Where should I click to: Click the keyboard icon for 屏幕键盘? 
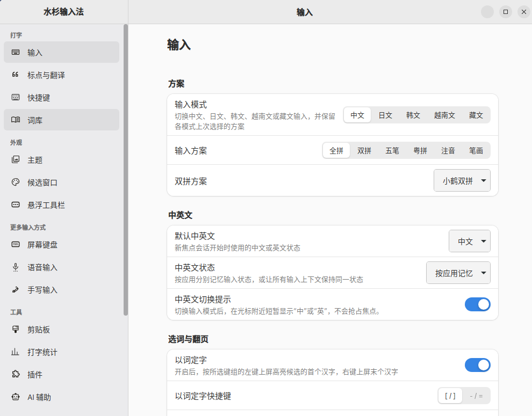coord(16,244)
